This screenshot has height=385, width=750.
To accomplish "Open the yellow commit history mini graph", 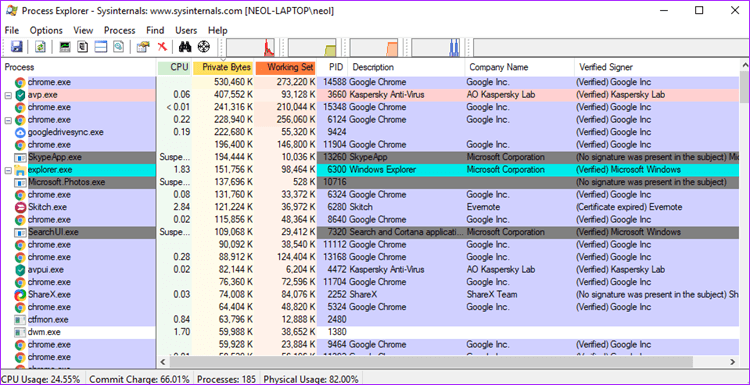I will tap(312, 48).
